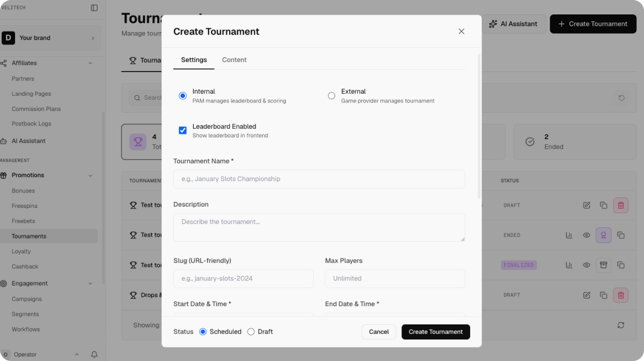Collapse the Engagement section
Viewport: 644px width, 361px height.
point(90,283)
